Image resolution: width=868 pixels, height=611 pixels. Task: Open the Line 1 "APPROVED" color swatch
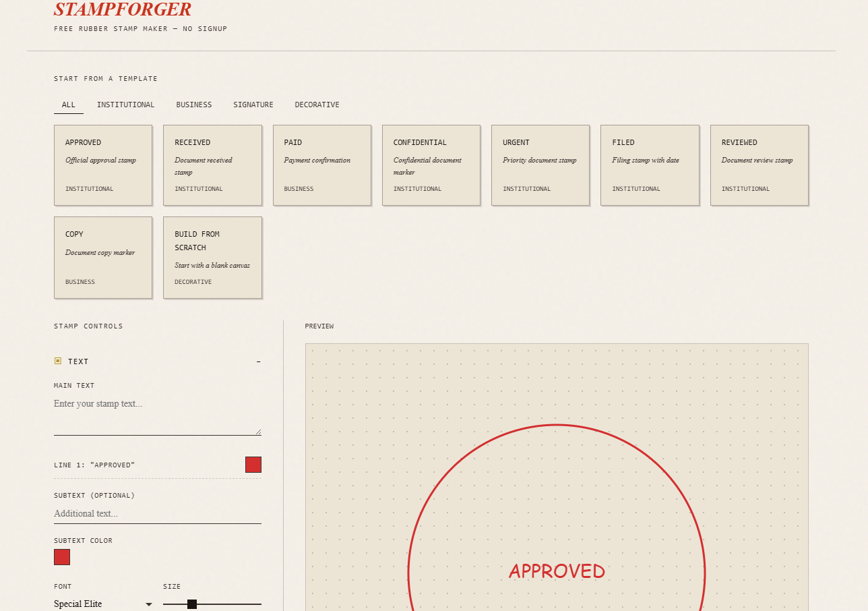coord(253,465)
